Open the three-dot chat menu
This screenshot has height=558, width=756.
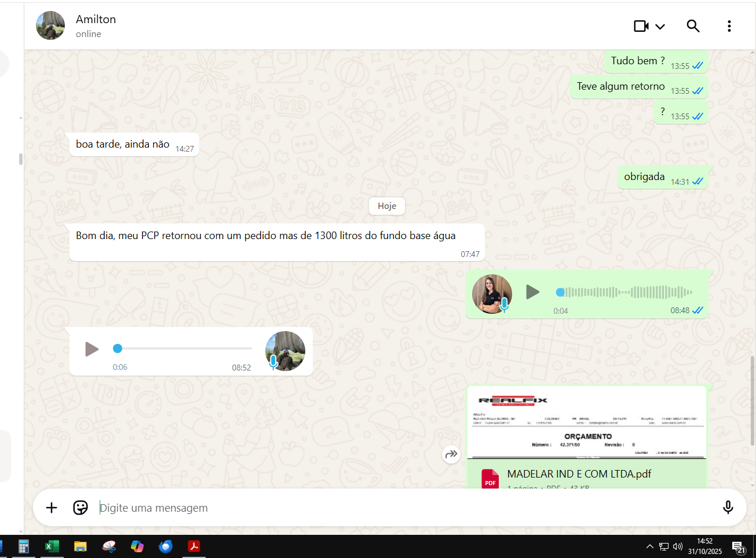tap(729, 26)
